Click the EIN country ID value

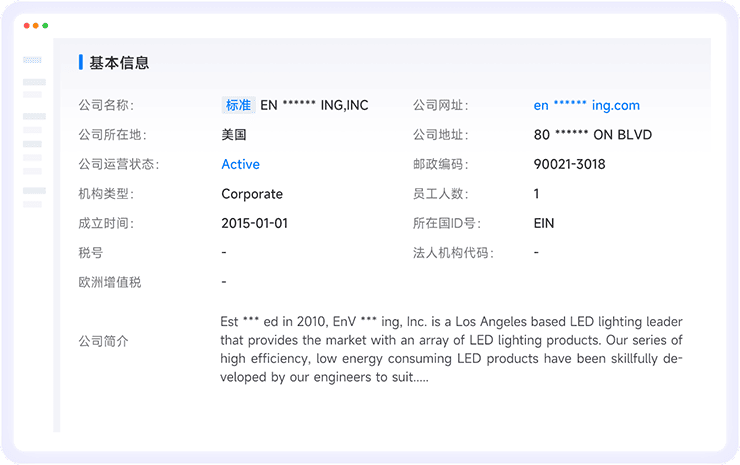pos(545,223)
